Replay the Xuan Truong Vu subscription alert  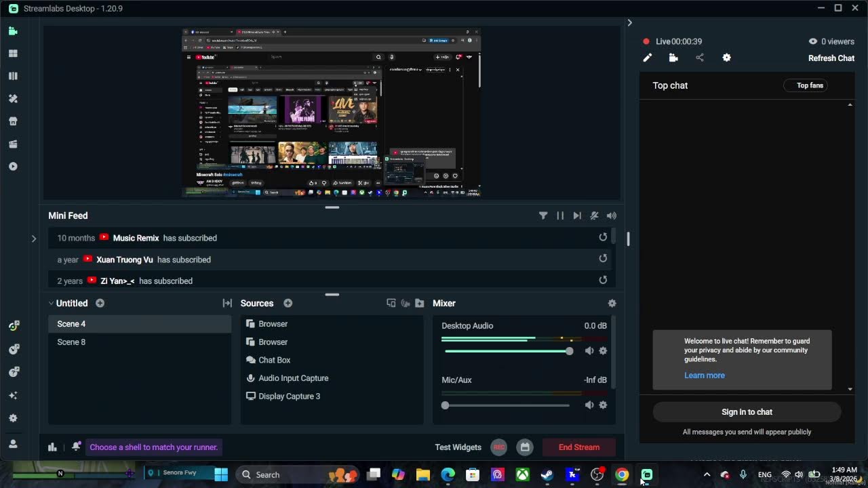pyautogui.click(x=603, y=258)
